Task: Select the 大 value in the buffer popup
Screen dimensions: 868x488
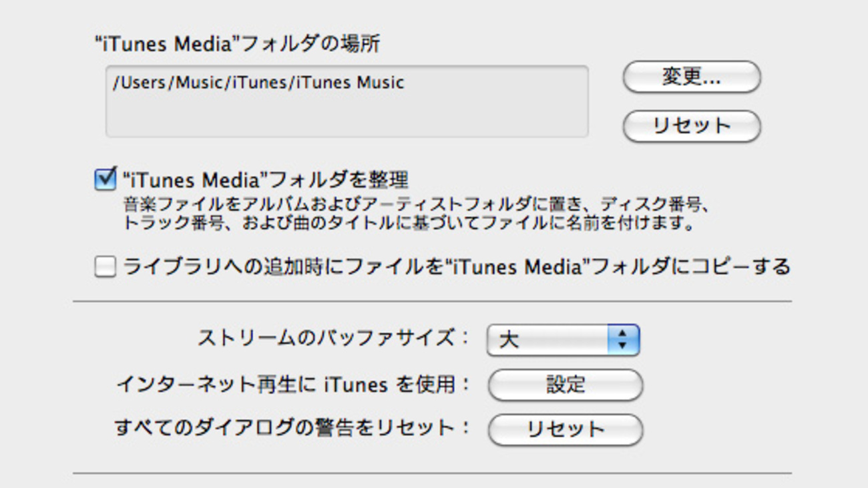Action: point(509,340)
